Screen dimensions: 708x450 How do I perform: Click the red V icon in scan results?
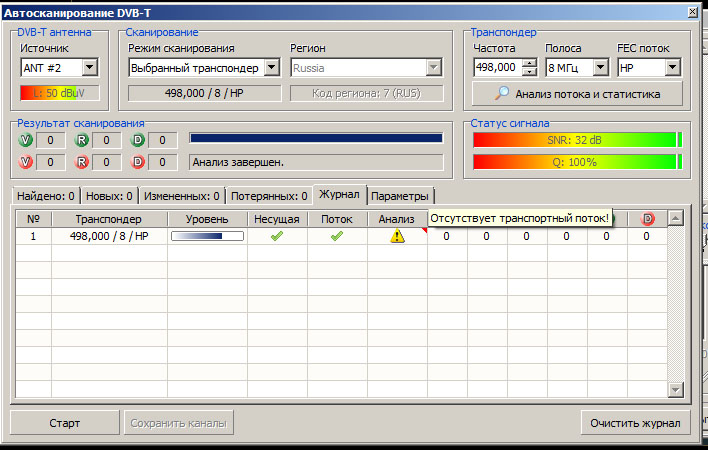click(x=26, y=162)
